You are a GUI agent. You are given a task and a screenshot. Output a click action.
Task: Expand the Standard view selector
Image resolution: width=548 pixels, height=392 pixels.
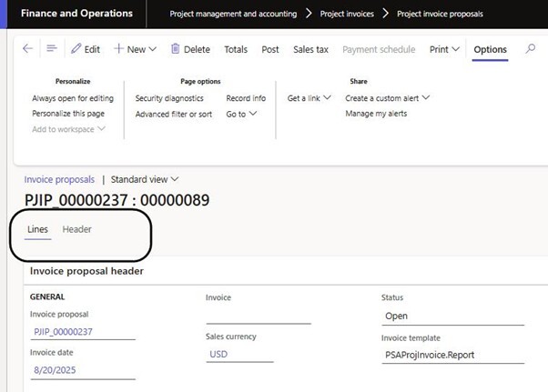[x=145, y=180]
